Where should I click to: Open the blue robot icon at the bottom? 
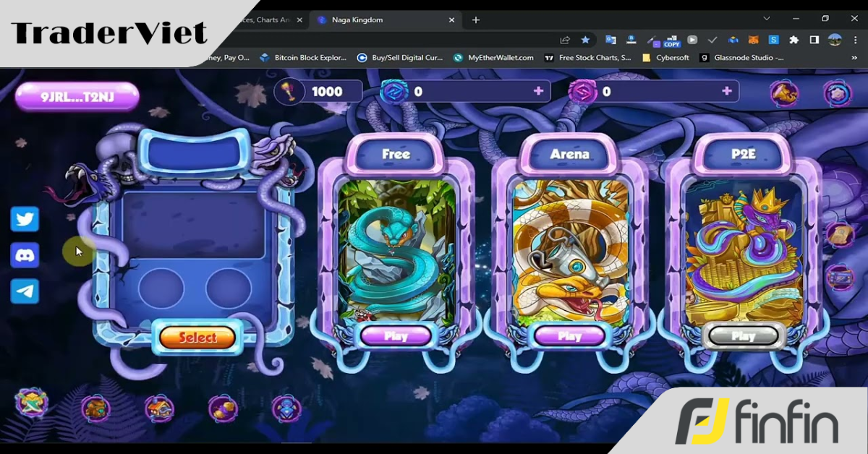pyautogui.click(x=286, y=408)
